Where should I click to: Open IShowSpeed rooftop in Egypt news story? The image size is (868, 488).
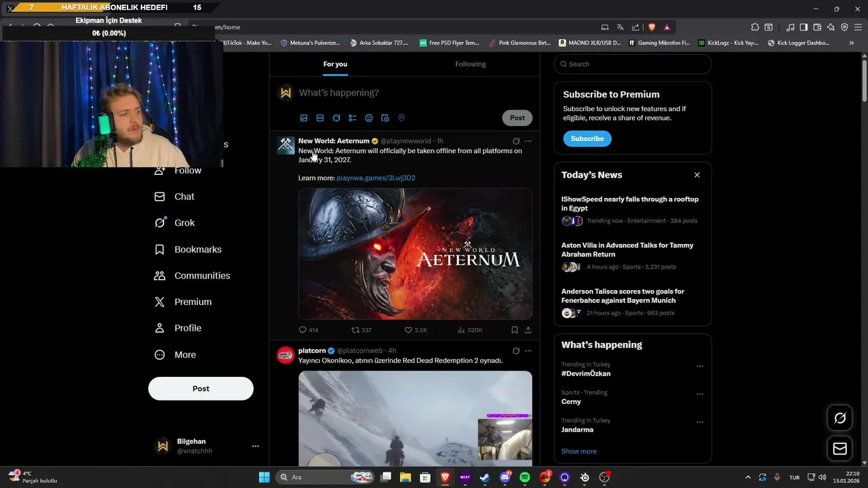pyautogui.click(x=632, y=210)
